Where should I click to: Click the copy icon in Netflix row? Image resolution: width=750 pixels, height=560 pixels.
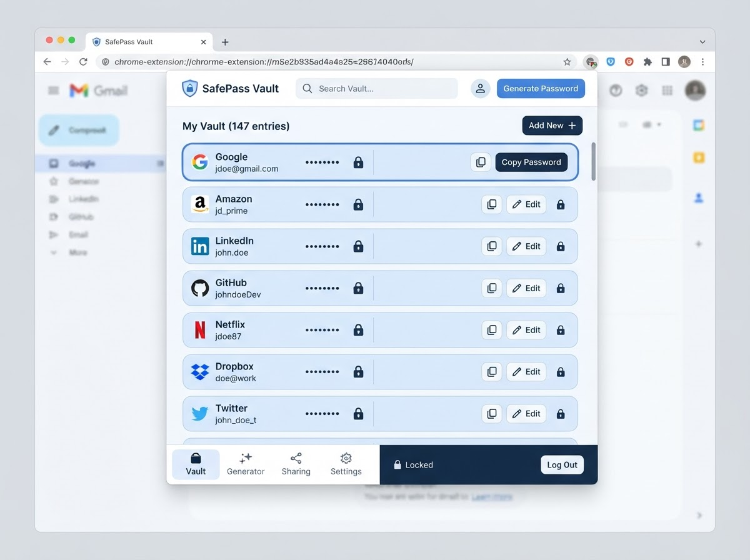[x=492, y=330]
